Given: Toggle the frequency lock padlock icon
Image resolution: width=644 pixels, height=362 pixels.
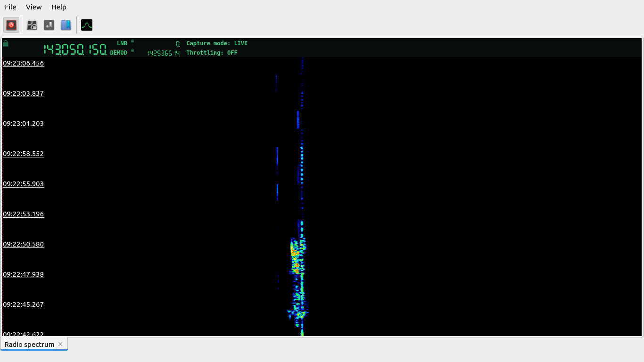Looking at the screenshot, I should tap(6, 43).
